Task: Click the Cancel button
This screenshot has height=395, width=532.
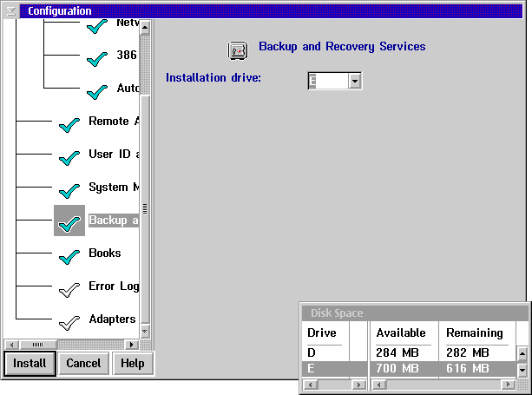Action: pos(83,364)
